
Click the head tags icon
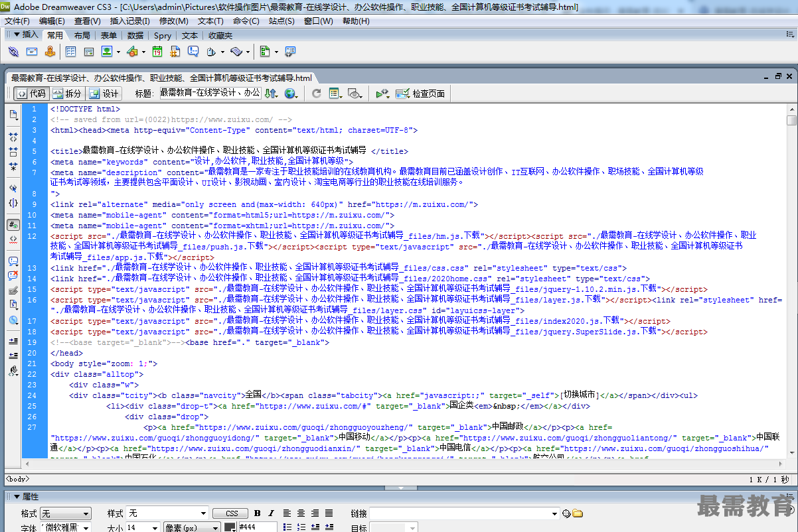(211, 52)
